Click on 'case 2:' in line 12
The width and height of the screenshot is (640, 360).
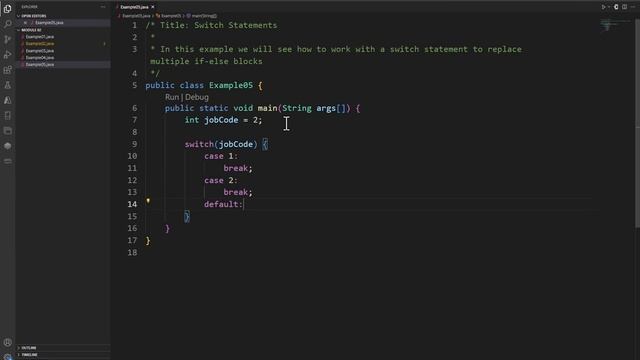(221, 180)
